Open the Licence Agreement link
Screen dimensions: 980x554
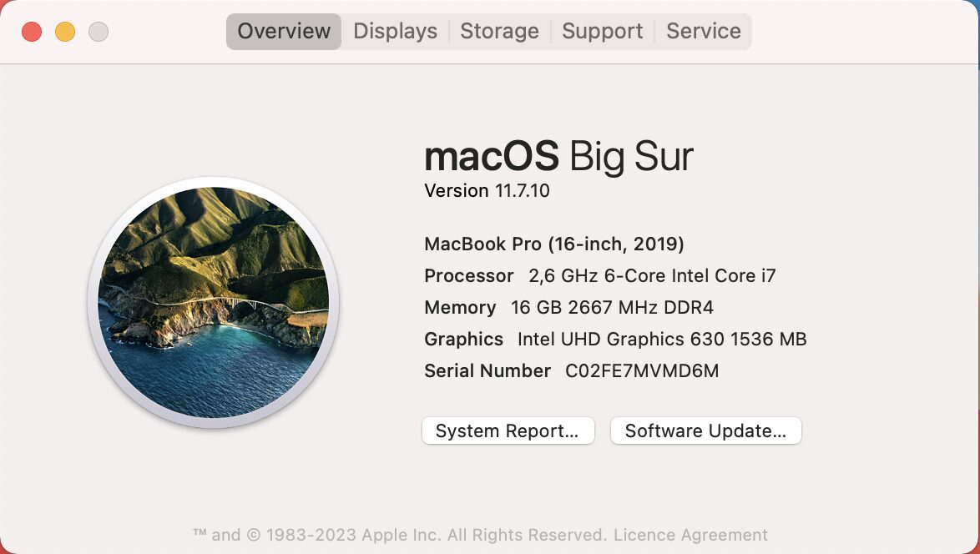click(x=690, y=535)
